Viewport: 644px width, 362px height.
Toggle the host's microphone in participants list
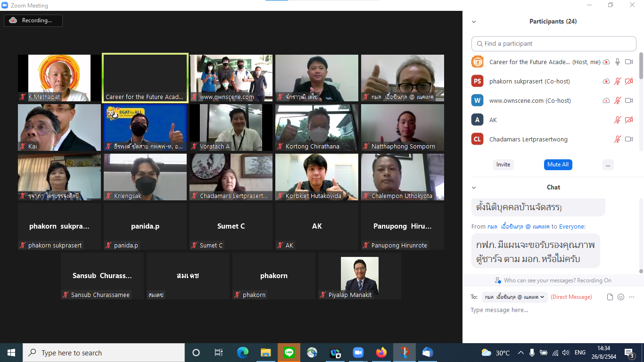pos(618,62)
